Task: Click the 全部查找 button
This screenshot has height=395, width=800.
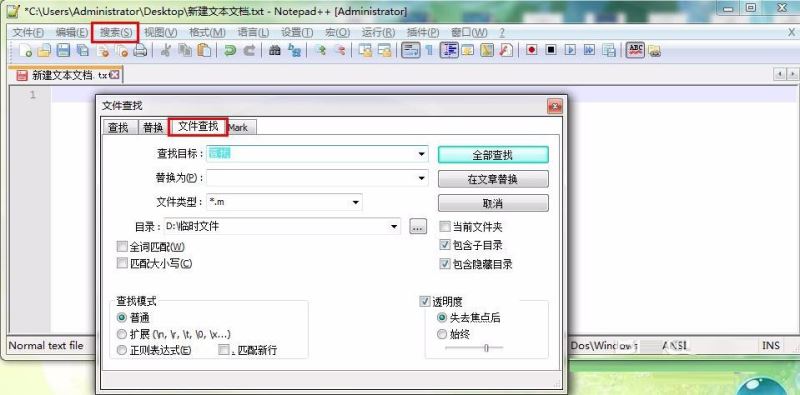Action: point(493,155)
